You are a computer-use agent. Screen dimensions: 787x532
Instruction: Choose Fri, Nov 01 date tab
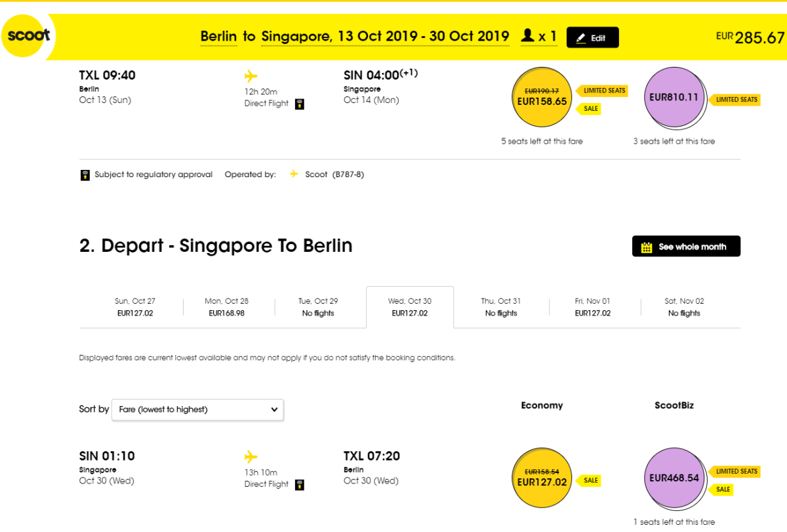(592, 307)
